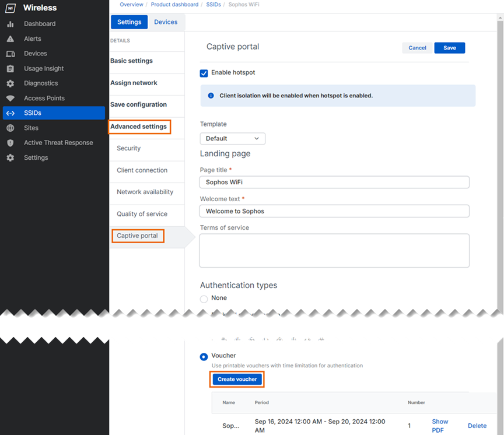Click the Show PDF link

(440, 426)
